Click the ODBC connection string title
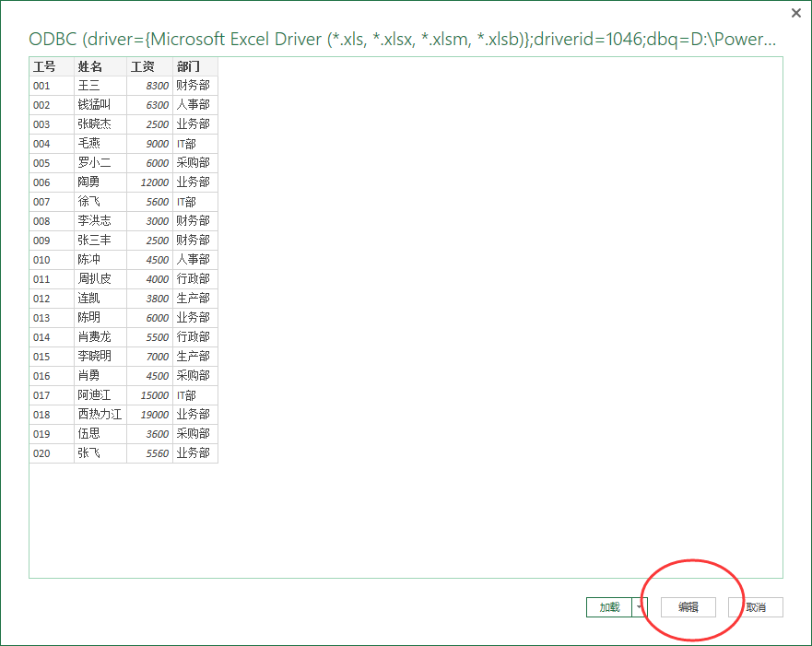 coord(402,40)
